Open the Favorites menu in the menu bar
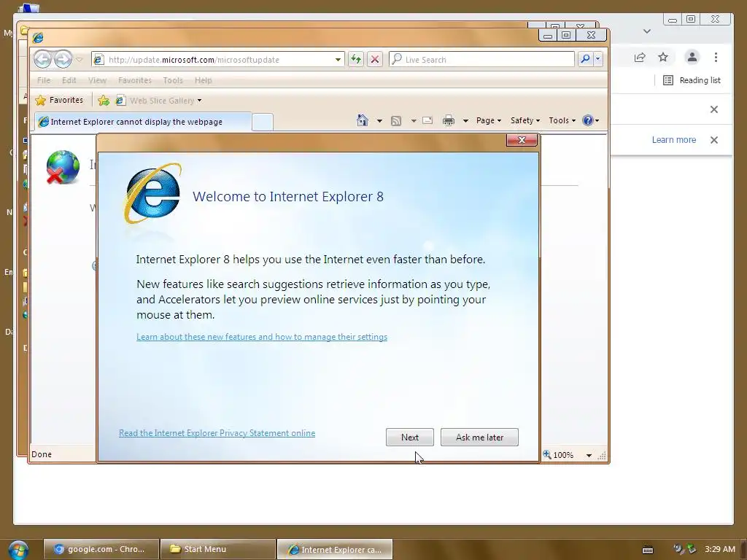The image size is (747, 560). [135, 80]
